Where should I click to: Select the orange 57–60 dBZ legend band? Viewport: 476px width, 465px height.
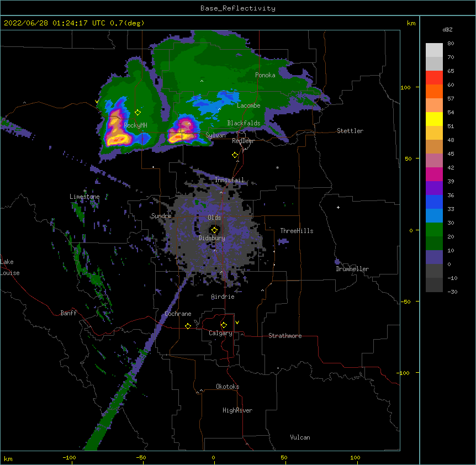pos(434,92)
